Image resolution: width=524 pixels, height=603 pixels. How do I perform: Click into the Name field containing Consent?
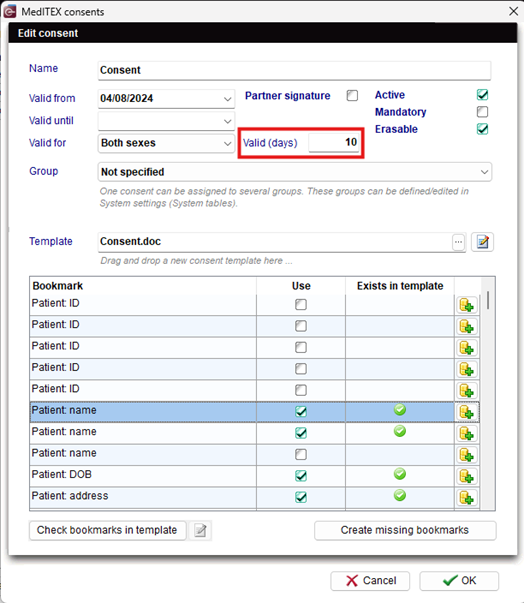(294, 70)
